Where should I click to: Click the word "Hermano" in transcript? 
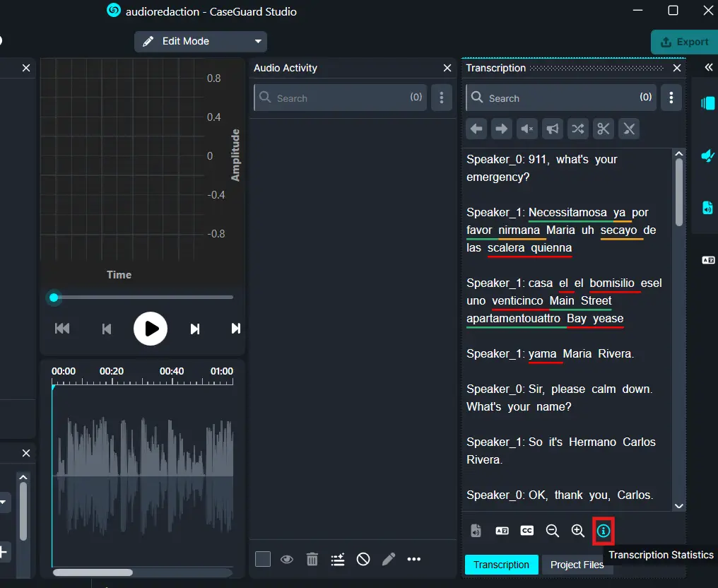[592, 442]
